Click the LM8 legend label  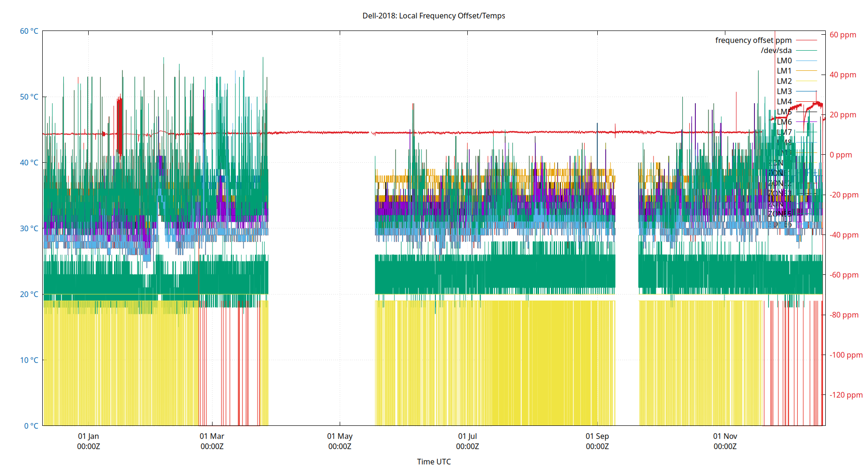click(x=785, y=142)
